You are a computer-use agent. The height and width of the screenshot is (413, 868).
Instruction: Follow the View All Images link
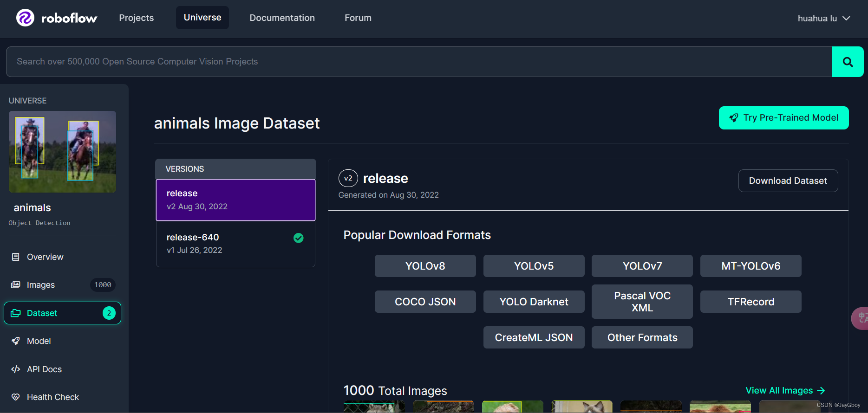click(x=785, y=391)
